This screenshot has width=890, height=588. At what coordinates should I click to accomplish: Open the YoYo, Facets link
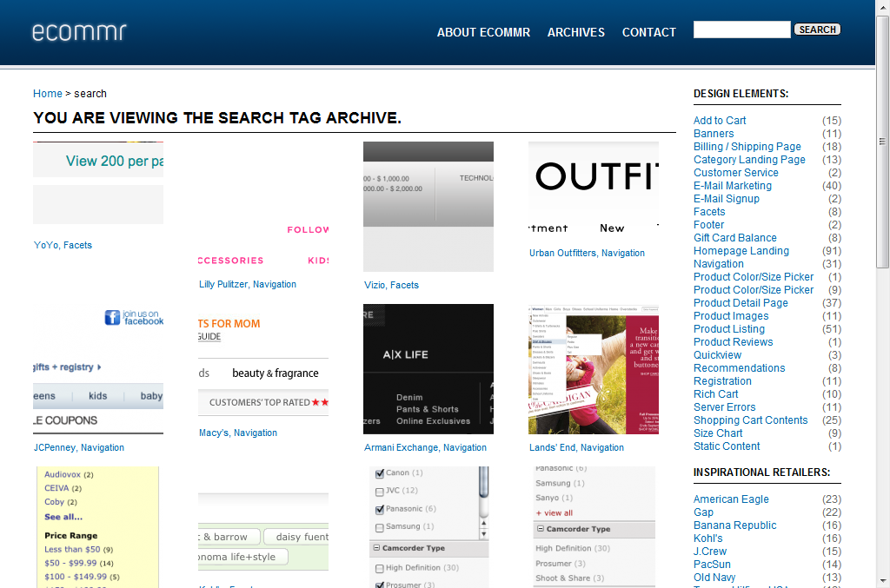pyautogui.click(x=63, y=245)
